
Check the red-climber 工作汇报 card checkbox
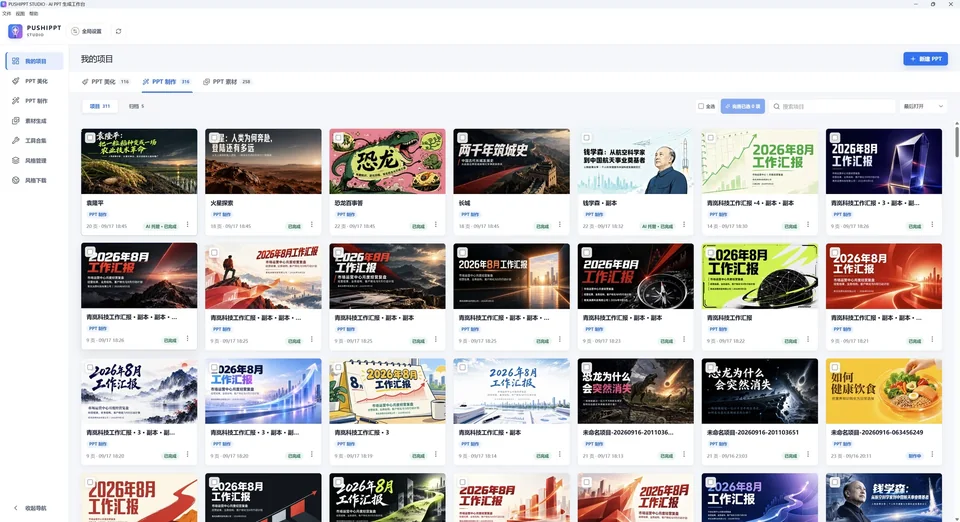(x=214, y=252)
